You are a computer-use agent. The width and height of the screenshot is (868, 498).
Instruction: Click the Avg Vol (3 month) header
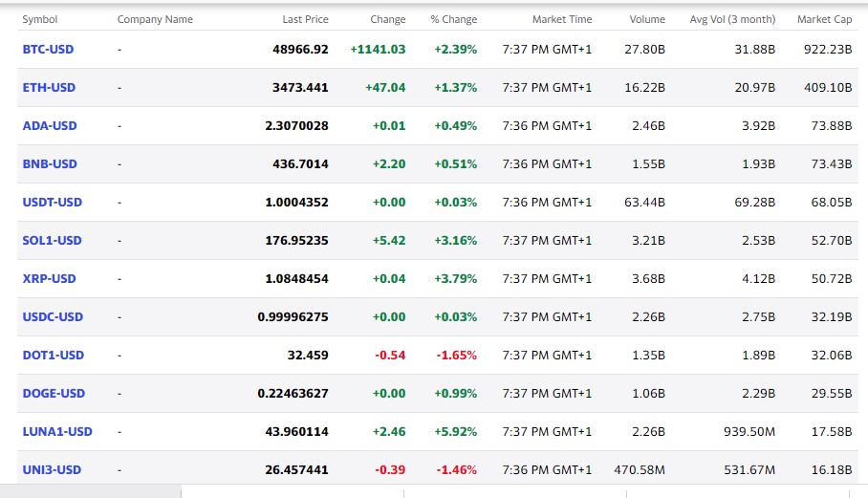click(x=732, y=19)
